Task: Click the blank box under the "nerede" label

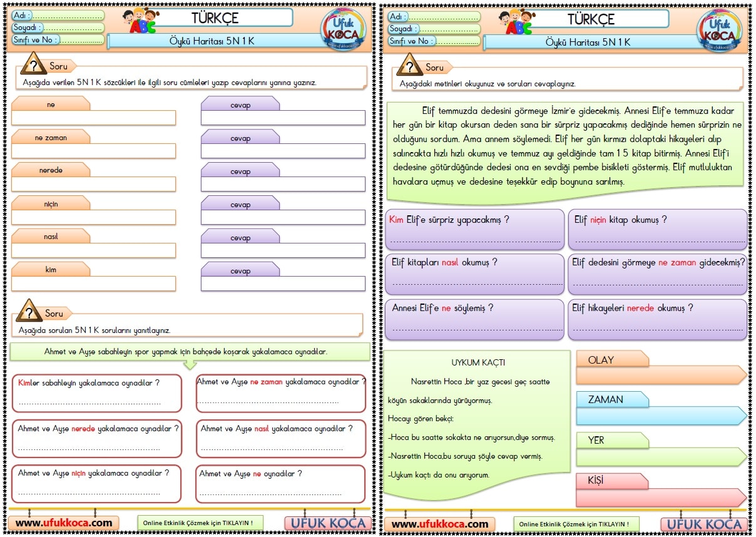Action: point(94,184)
